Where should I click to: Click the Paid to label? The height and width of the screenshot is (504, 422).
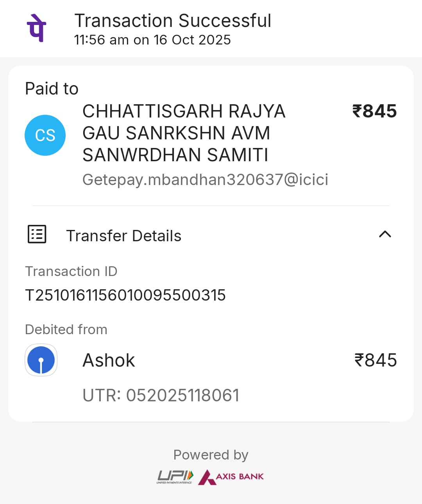pyautogui.click(x=52, y=89)
